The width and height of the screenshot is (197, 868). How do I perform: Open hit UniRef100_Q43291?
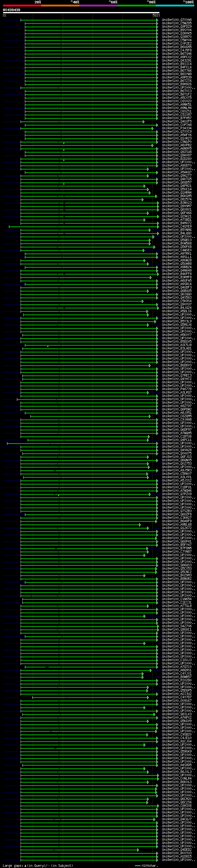coord(177,61)
